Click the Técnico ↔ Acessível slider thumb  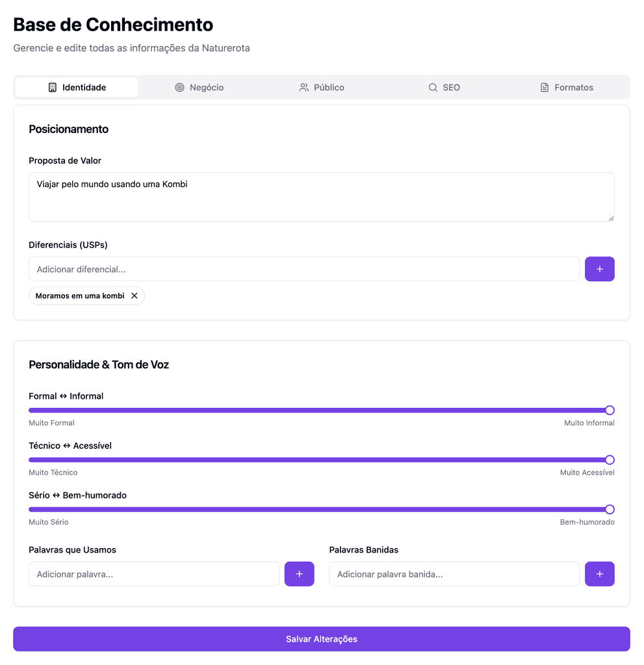click(610, 460)
